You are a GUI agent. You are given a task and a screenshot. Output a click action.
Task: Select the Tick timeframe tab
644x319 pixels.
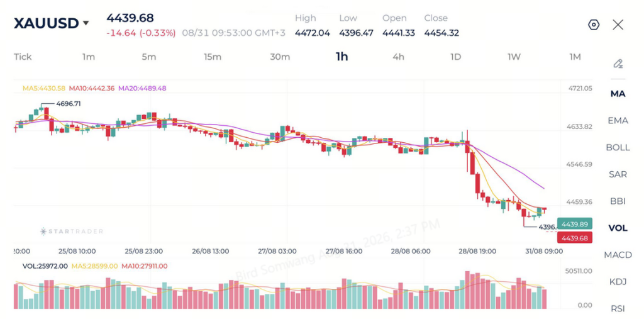tap(23, 57)
